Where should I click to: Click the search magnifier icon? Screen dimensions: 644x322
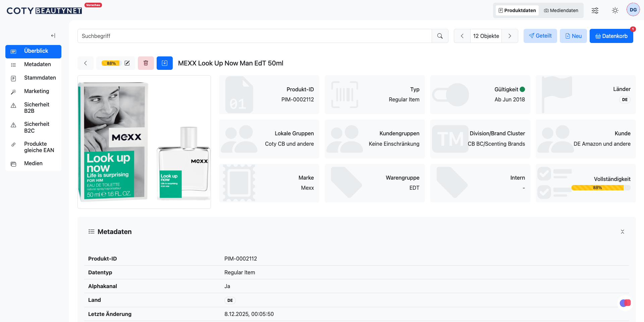tap(440, 36)
